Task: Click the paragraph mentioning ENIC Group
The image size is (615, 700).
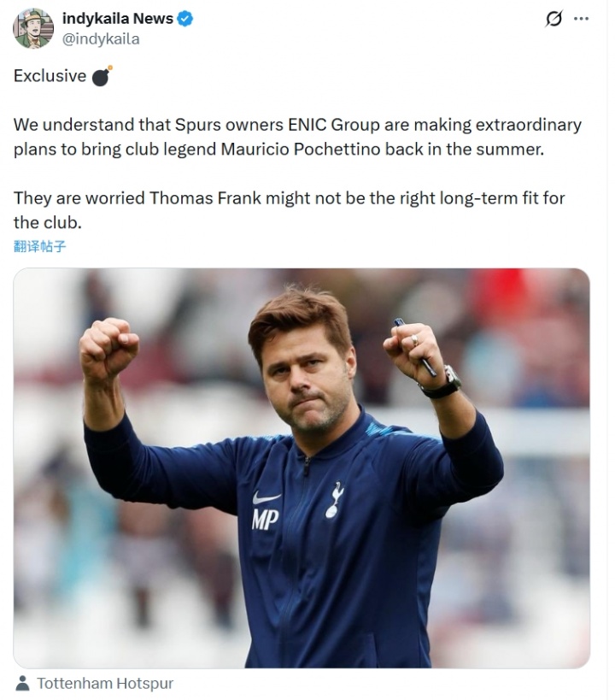Action: 297,137
